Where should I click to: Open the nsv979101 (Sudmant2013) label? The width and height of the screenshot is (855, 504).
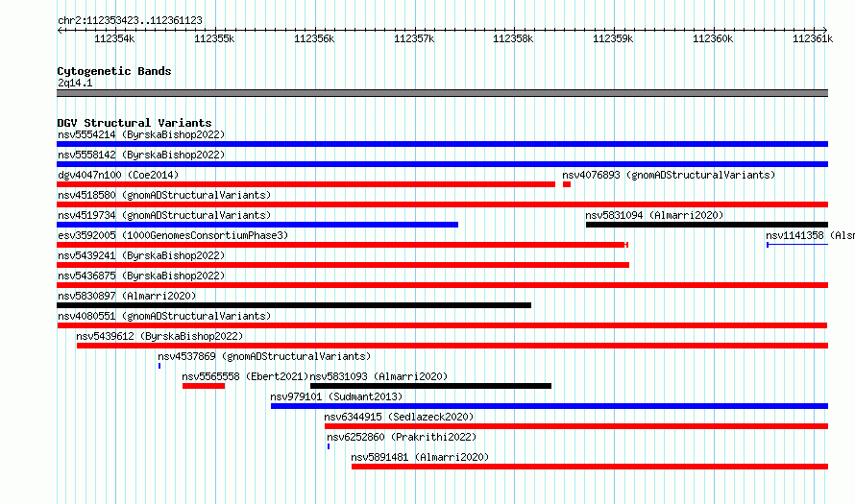(336, 396)
